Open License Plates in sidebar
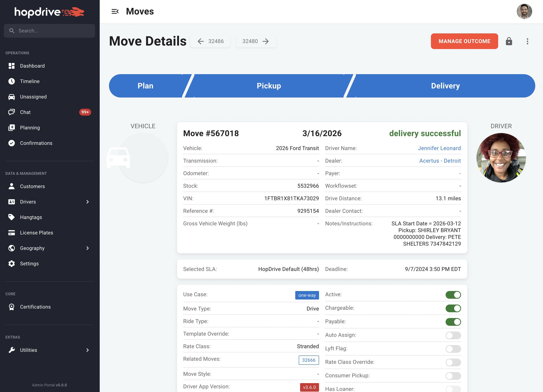543x392 pixels. point(36,233)
